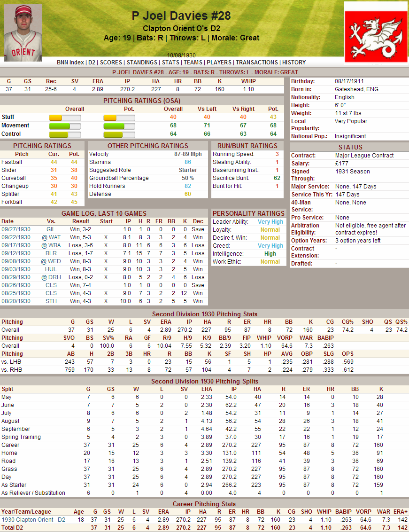This screenshot has width=409, height=532.
Task: Click opponent BLR in game log
Action: [51, 253]
